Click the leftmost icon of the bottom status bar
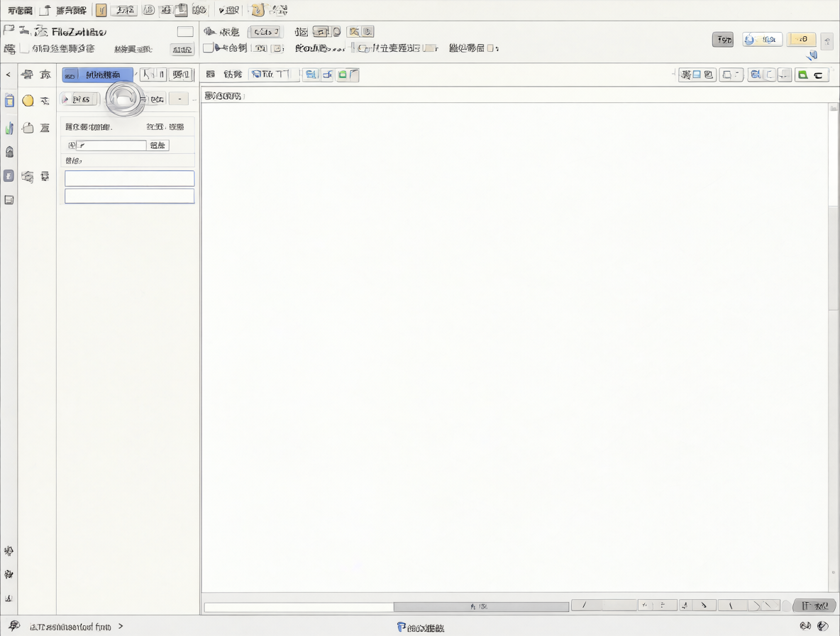 [x=14, y=626]
